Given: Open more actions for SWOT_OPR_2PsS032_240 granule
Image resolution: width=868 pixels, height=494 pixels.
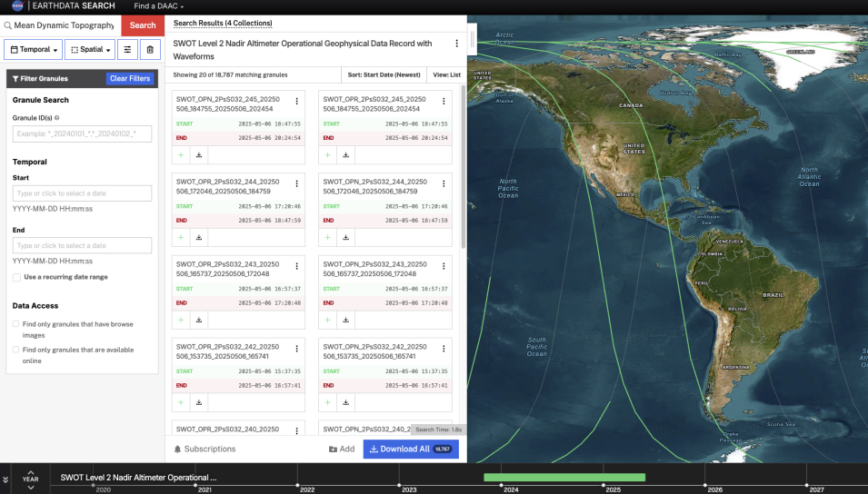Looking at the screenshot, I should [x=296, y=431].
